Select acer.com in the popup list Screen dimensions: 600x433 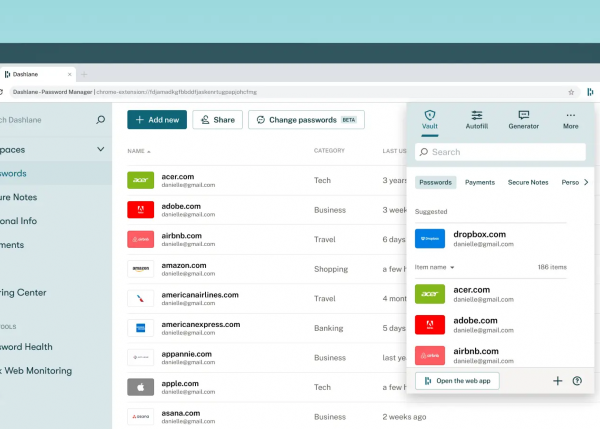pyautogui.click(x=491, y=294)
